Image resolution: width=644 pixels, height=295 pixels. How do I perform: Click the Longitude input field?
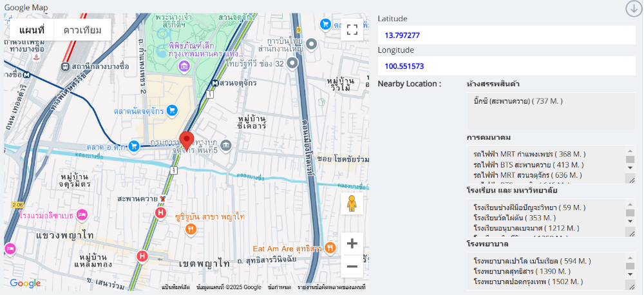pos(506,66)
